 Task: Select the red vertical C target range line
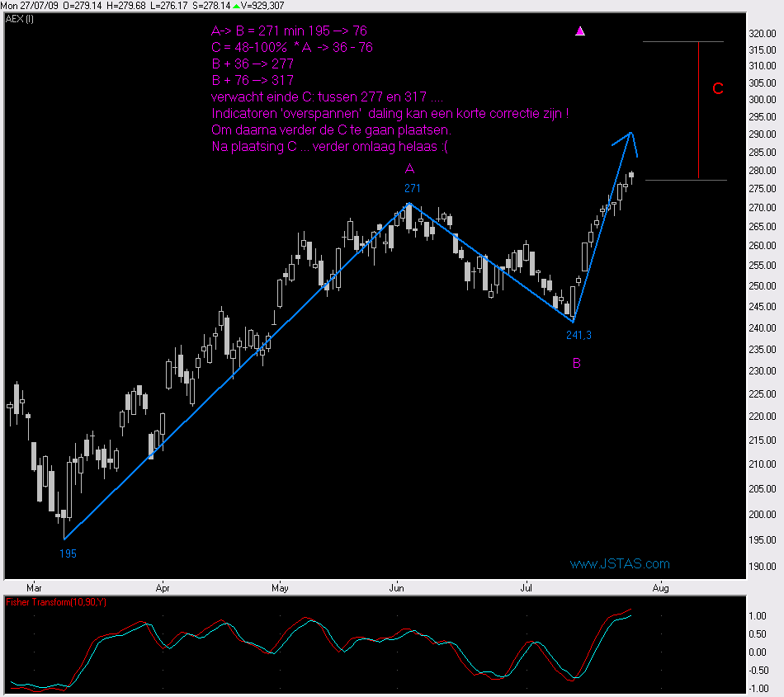(699, 110)
